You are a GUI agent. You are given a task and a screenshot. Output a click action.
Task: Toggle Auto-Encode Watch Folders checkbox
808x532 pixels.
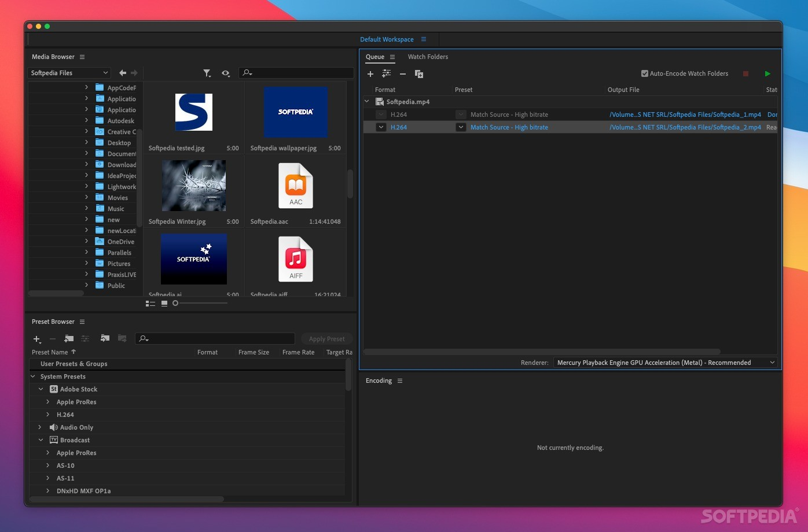coord(645,73)
